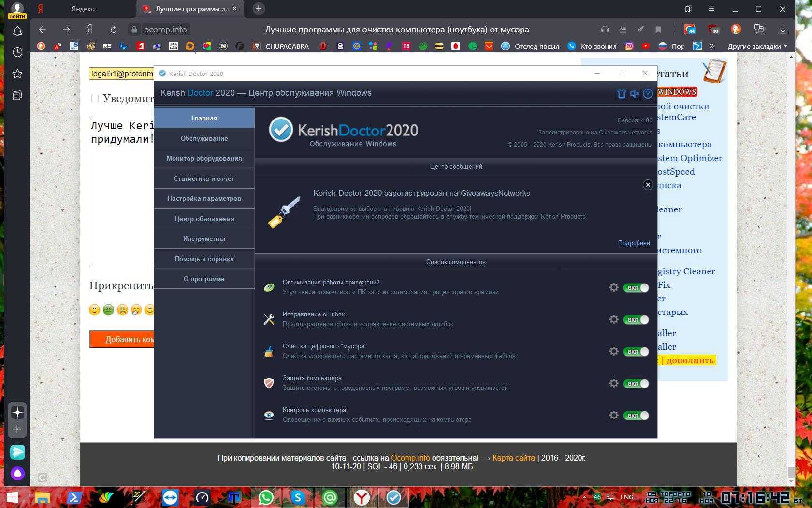Open settings gear for Защита компьютера

(614, 383)
